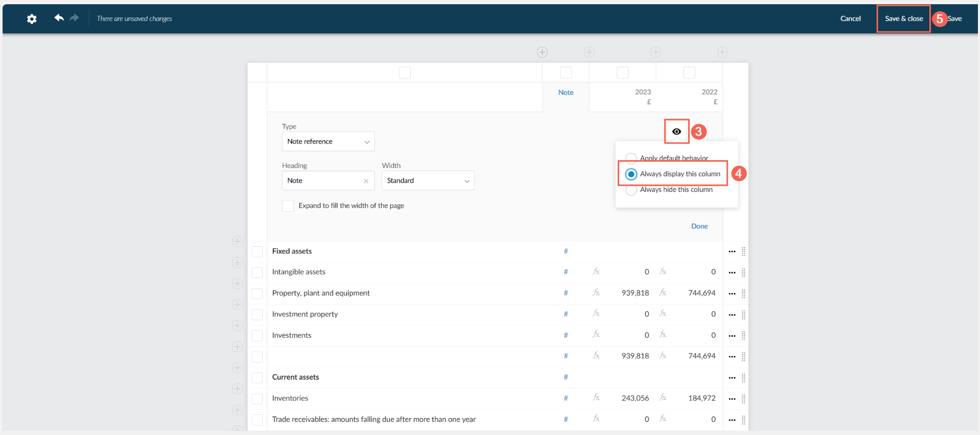Clear the Heading field with the X

(366, 181)
